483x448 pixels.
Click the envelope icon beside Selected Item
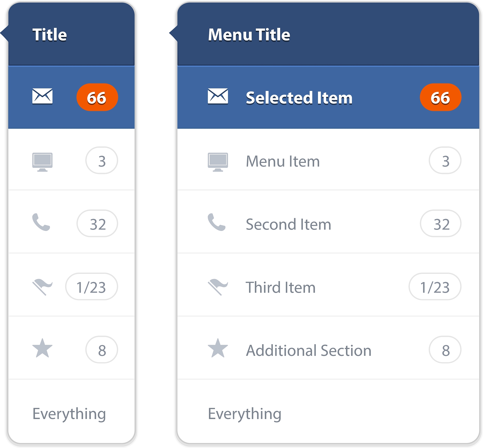tap(218, 96)
